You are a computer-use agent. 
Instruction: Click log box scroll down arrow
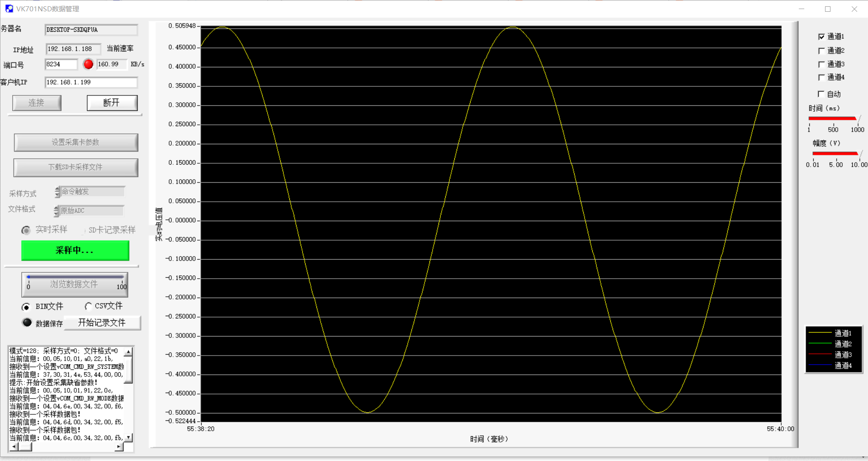pyautogui.click(x=128, y=437)
